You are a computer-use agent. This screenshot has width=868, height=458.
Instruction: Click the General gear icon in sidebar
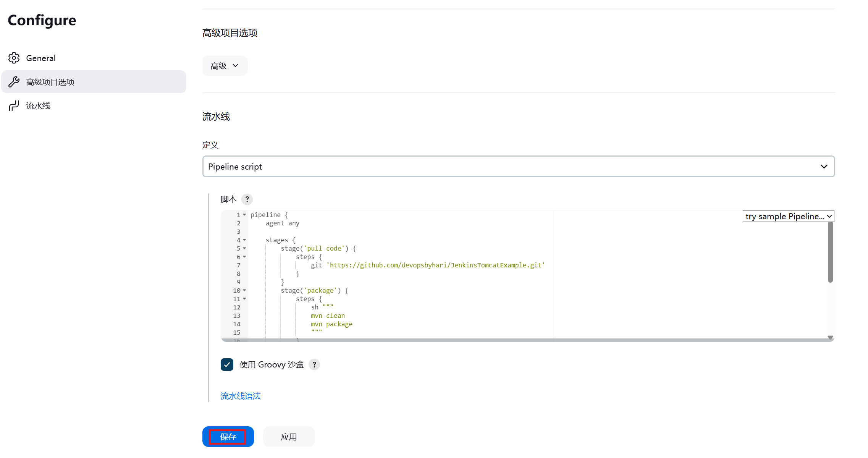tap(14, 58)
